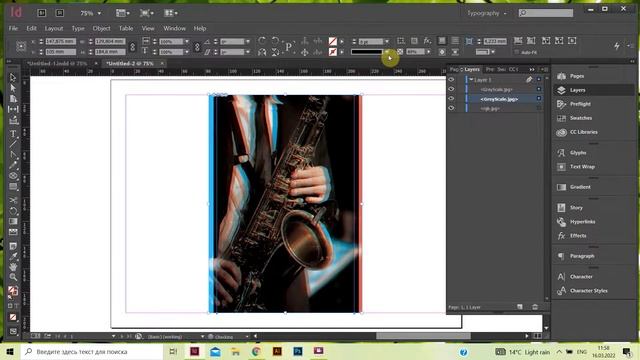Open the Layout menu
The height and width of the screenshot is (360, 640).
(x=54, y=29)
